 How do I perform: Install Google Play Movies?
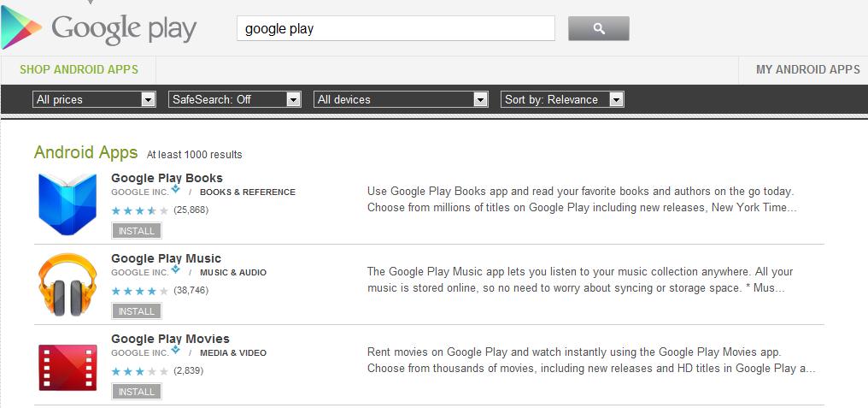(x=137, y=392)
